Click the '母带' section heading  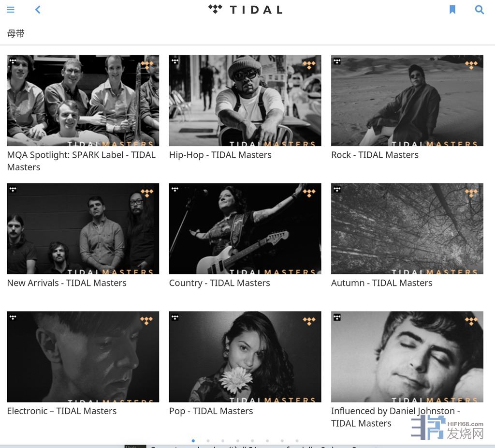click(16, 33)
